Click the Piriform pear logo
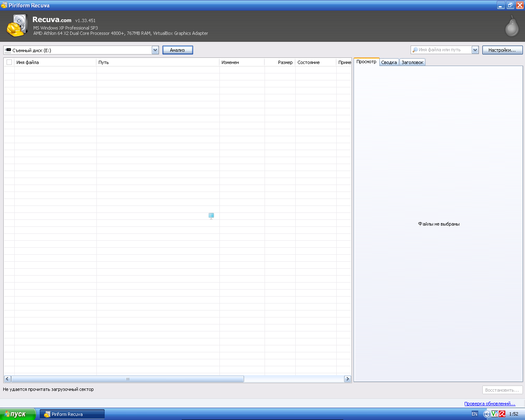 (511, 26)
